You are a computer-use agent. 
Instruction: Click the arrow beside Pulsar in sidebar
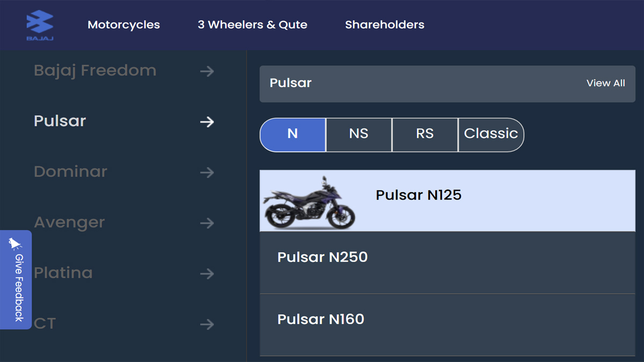[207, 122]
